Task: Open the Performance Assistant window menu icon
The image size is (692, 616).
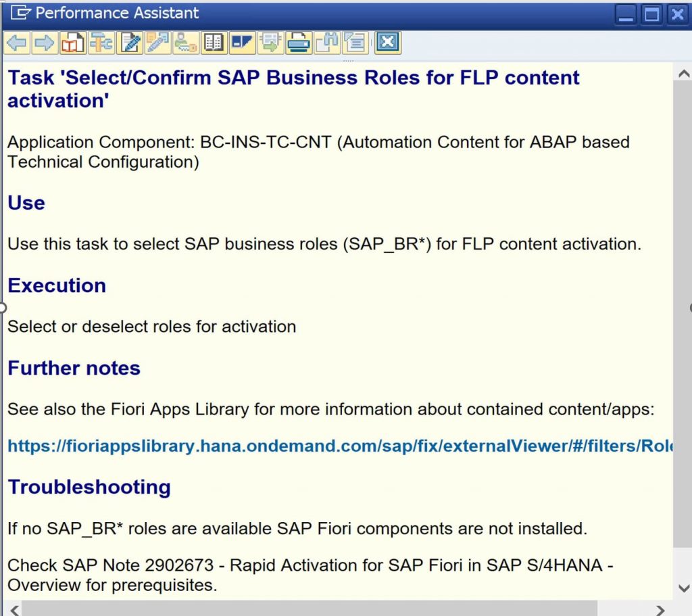Action: click(20, 13)
